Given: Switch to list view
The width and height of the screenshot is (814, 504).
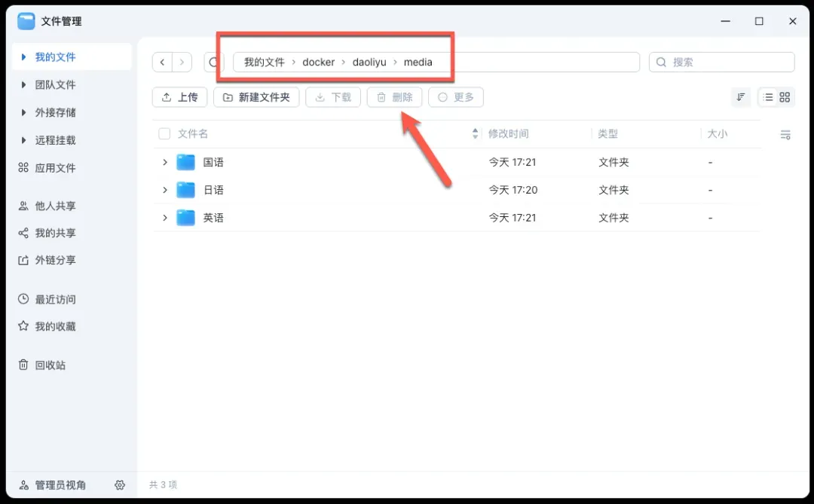Looking at the screenshot, I should 767,97.
